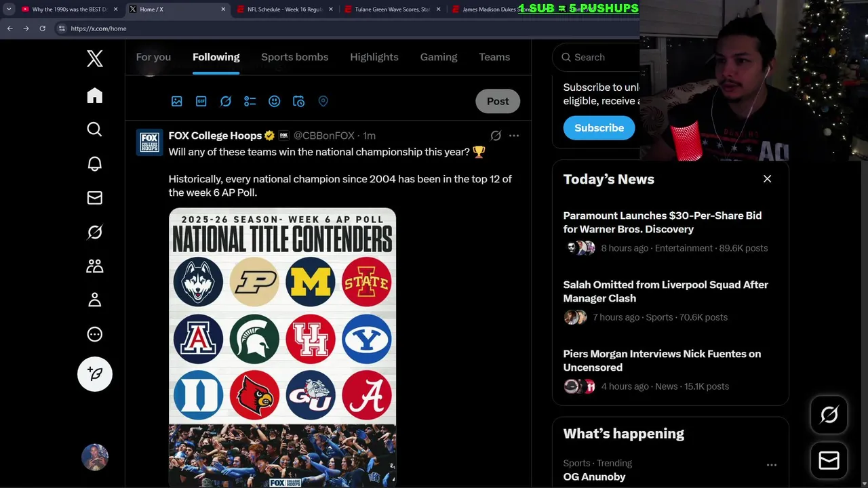Click "What's happening" heading
Image resolution: width=868 pixels, height=488 pixels.
pos(624,434)
